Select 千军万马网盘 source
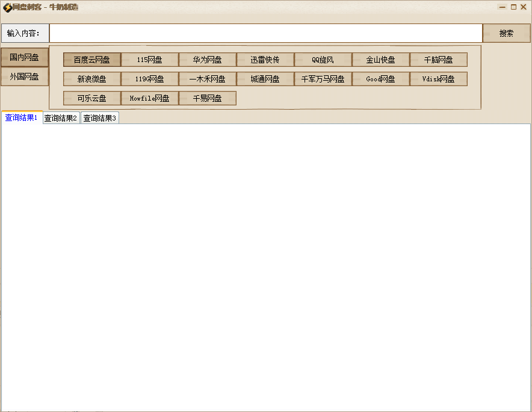This screenshot has height=412, width=532. tap(323, 79)
